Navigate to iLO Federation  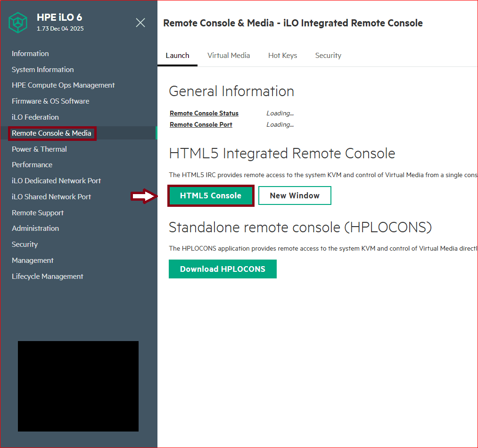(x=35, y=117)
